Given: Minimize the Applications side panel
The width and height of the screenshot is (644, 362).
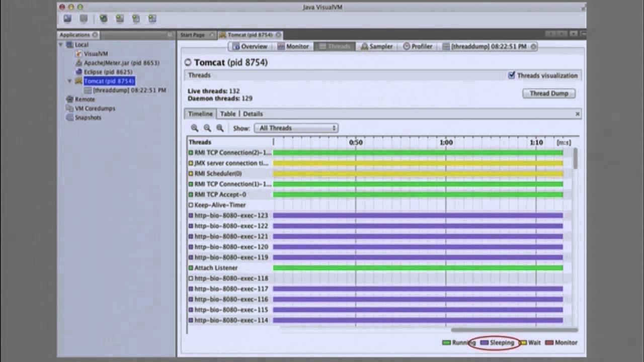Looking at the screenshot, I should coord(170,35).
